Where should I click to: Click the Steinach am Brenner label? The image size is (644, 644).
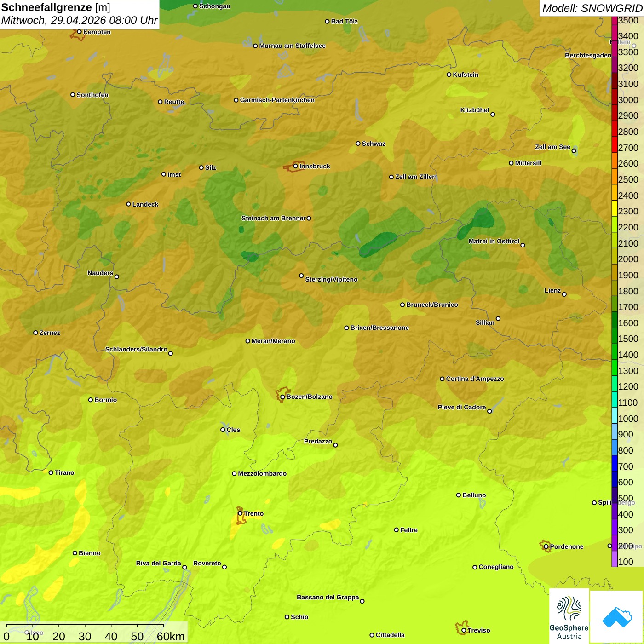pyautogui.click(x=274, y=218)
